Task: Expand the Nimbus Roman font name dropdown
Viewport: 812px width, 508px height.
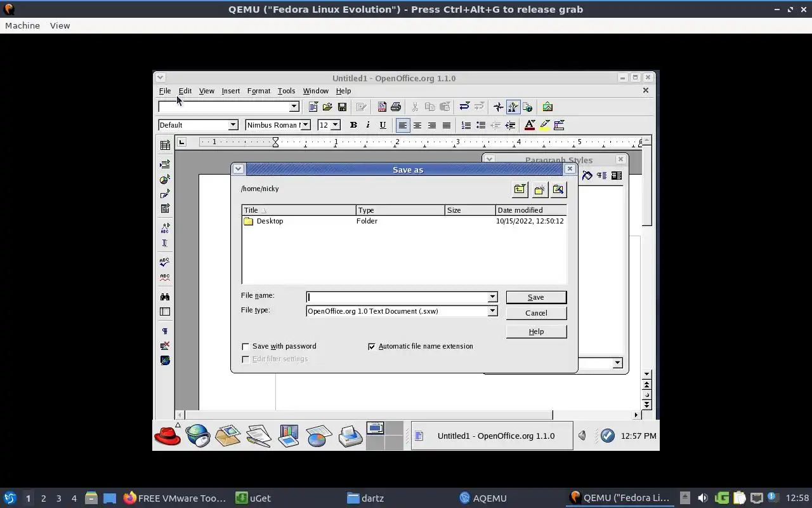Action: pyautogui.click(x=306, y=125)
